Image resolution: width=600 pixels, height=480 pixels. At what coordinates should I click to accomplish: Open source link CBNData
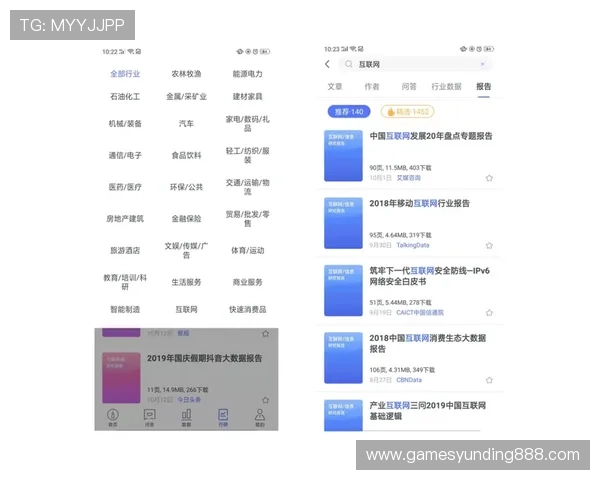point(409,380)
